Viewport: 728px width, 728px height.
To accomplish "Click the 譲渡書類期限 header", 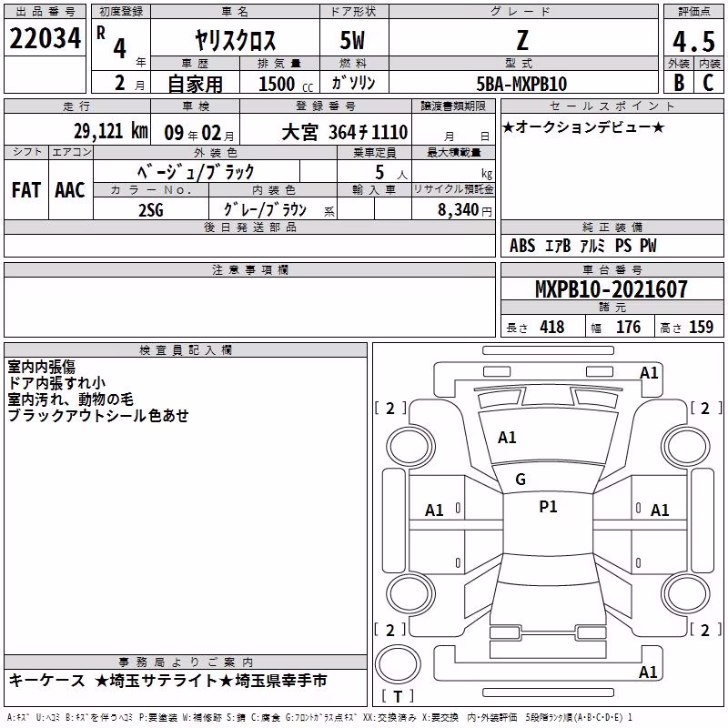I will (453, 106).
